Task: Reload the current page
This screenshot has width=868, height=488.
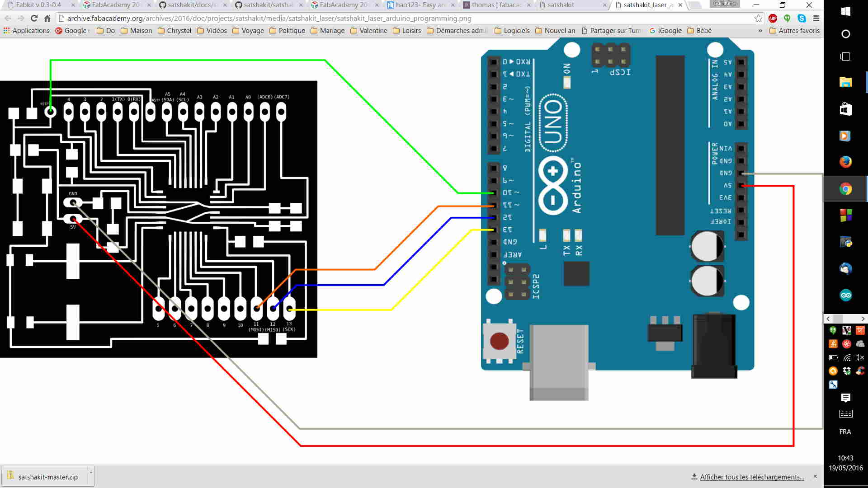Action: pos(34,19)
